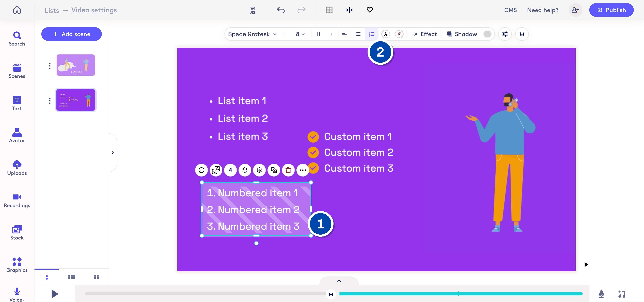Switch to single-column scene view tab
Image resolution: width=644 pixels, height=302 pixels.
click(47, 277)
